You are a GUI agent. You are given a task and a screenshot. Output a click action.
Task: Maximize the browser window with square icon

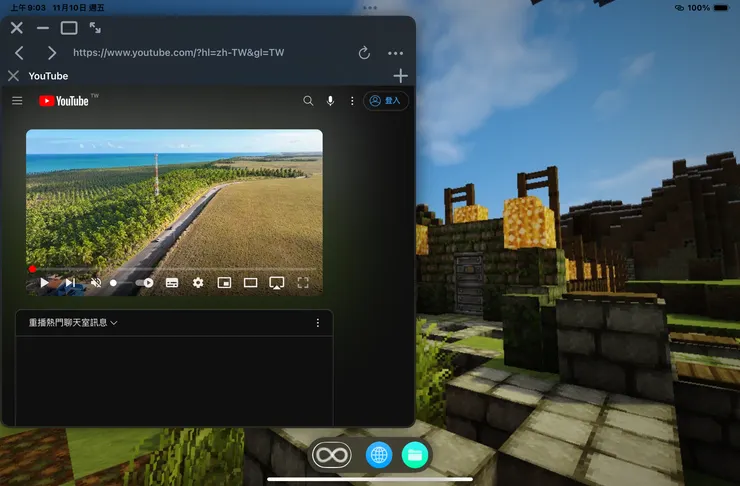69,28
